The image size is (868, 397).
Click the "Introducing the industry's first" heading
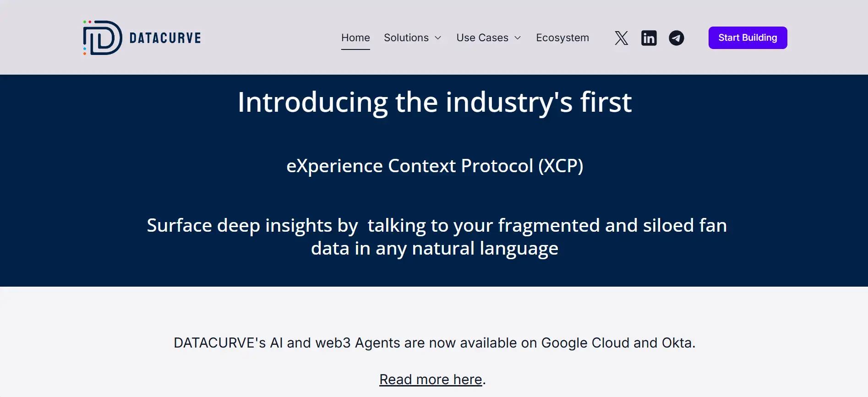tap(434, 102)
